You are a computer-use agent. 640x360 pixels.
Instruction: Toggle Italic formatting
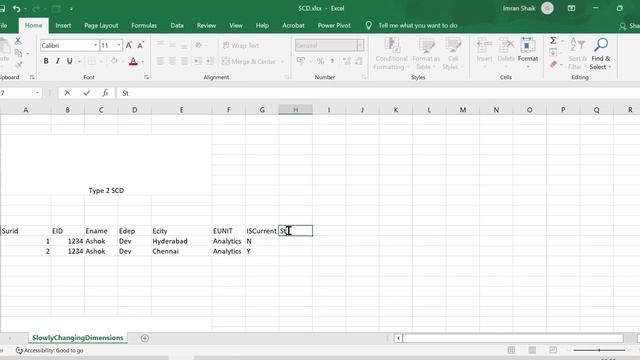(x=58, y=61)
